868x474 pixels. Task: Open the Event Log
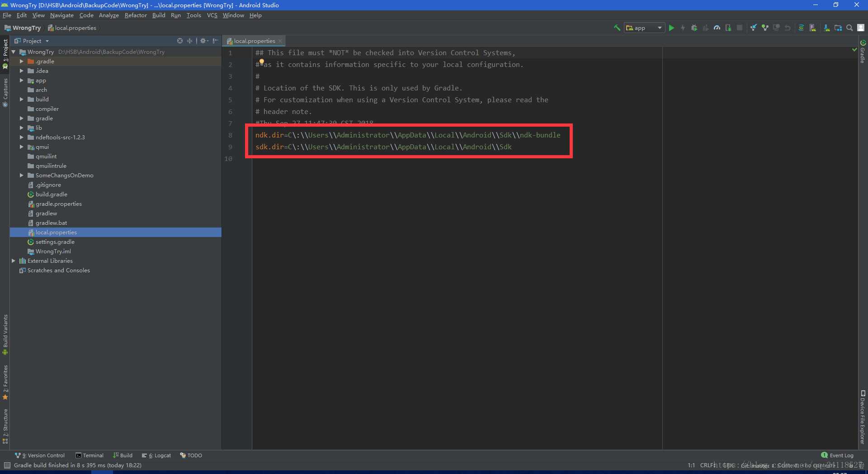[x=837, y=455]
